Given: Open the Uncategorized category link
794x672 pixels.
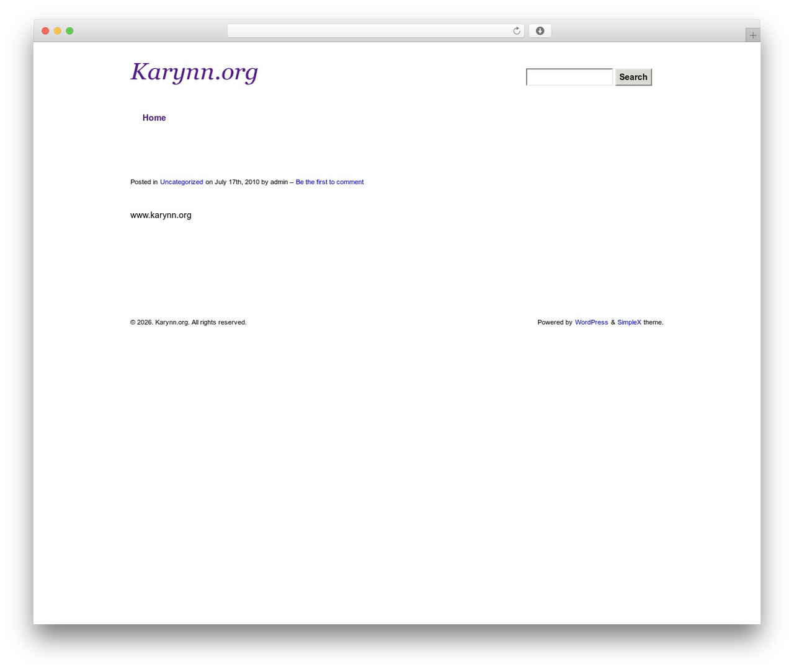Looking at the screenshot, I should 181,182.
